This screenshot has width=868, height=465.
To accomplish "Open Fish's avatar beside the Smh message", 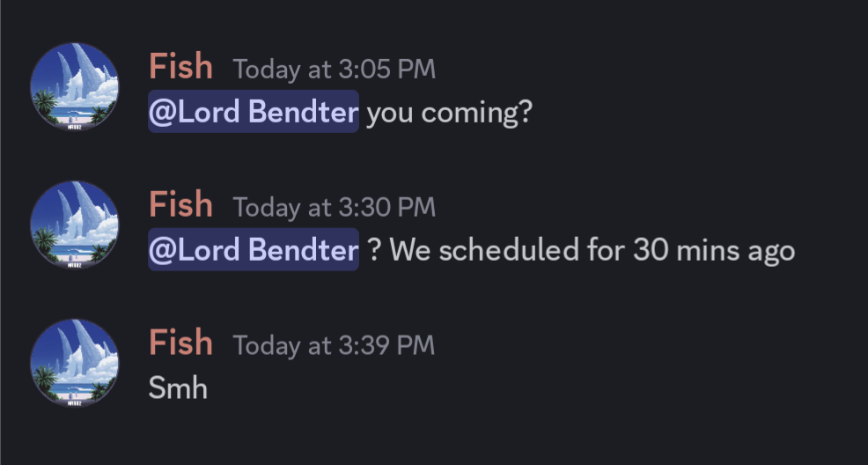I will [x=74, y=363].
